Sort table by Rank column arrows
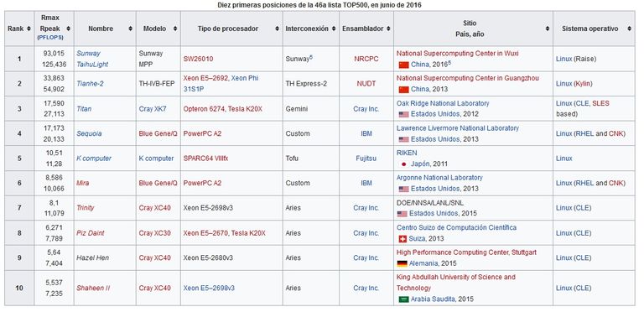The image size is (644, 312). tap(29, 29)
